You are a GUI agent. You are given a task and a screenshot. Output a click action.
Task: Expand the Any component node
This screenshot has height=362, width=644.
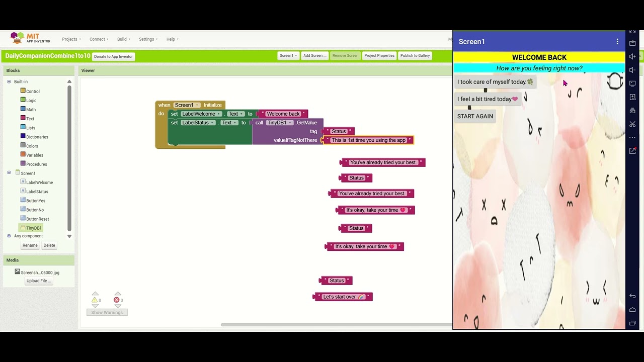(x=9, y=236)
